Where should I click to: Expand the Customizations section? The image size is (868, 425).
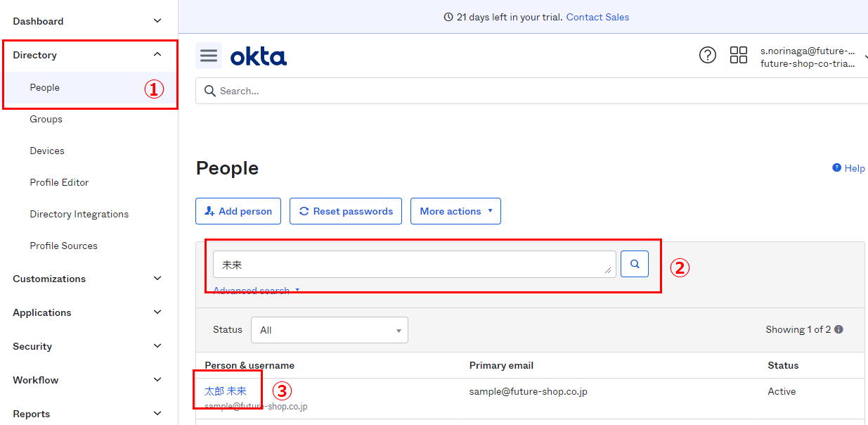[88, 279]
